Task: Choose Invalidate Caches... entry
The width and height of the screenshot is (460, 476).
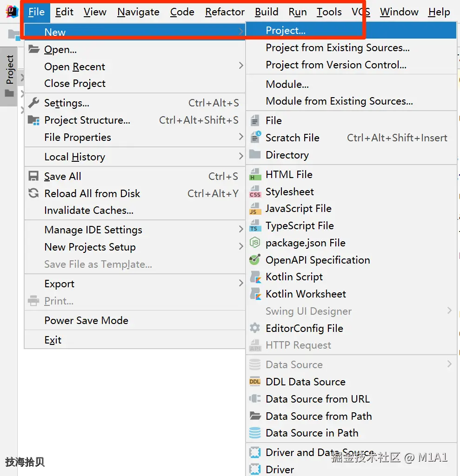Action: pos(134,210)
